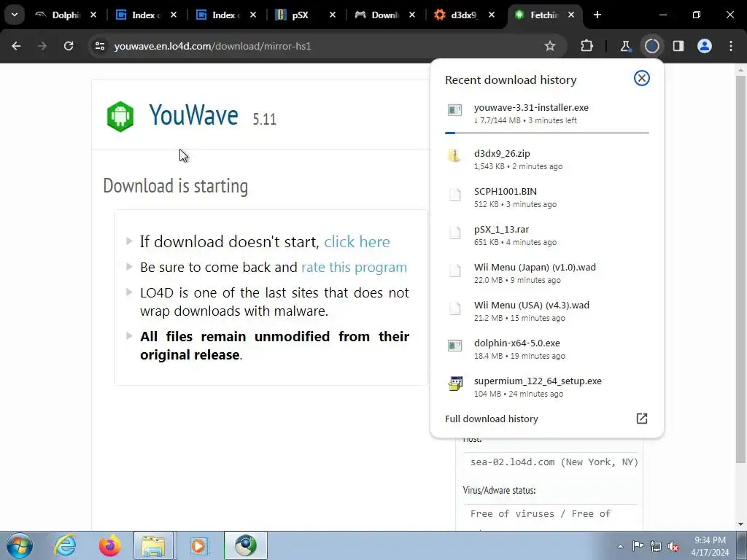This screenshot has height=560, width=747.
Task: Open dolphin-x64-5.0.exe download entry
Action: [x=546, y=349]
